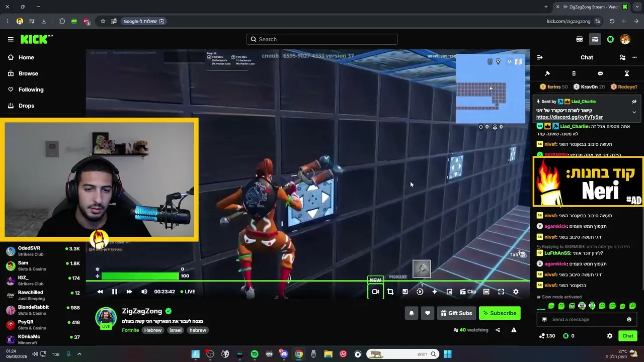Open BlondeRabbit channel in sidebar
The width and height of the screenshot is (644, 362).
[x=43, y=310]
